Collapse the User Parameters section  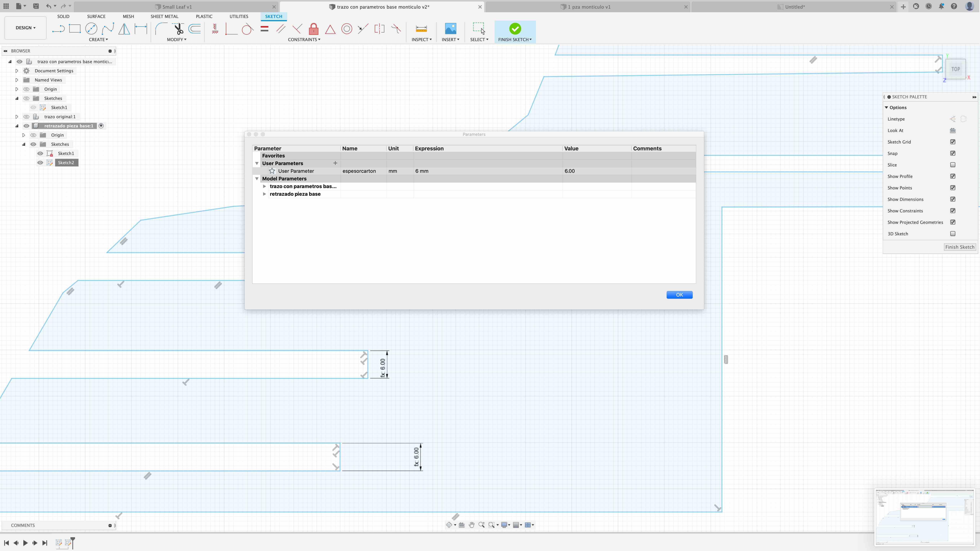click(257, 164)
